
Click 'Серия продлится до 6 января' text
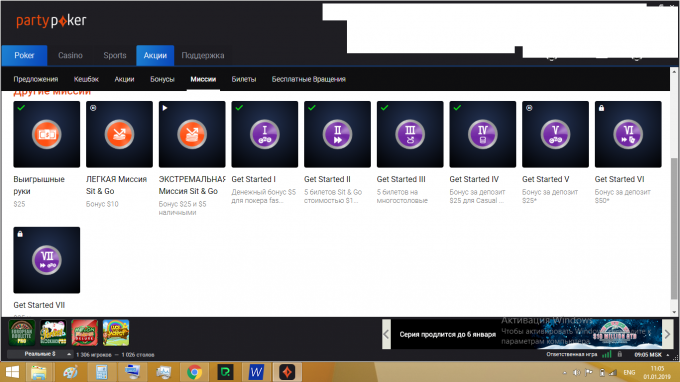point(448,334)
